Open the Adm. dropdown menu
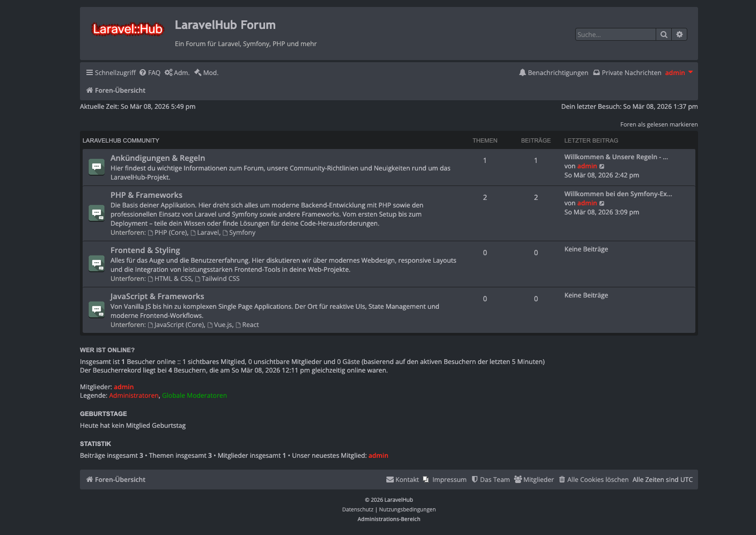 point(177,72)
